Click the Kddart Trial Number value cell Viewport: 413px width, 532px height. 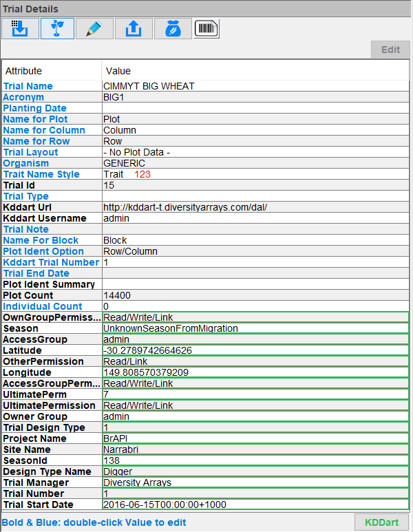tap(255, 263)
